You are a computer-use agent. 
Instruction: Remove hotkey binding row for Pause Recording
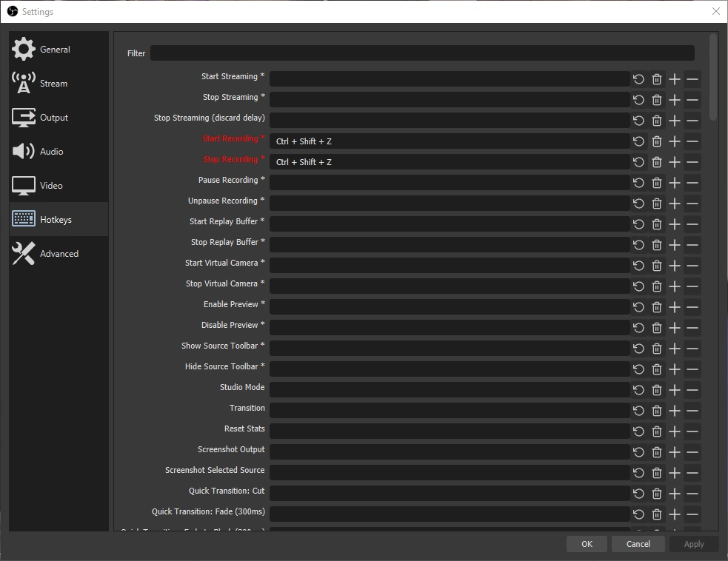pos(692,183)
